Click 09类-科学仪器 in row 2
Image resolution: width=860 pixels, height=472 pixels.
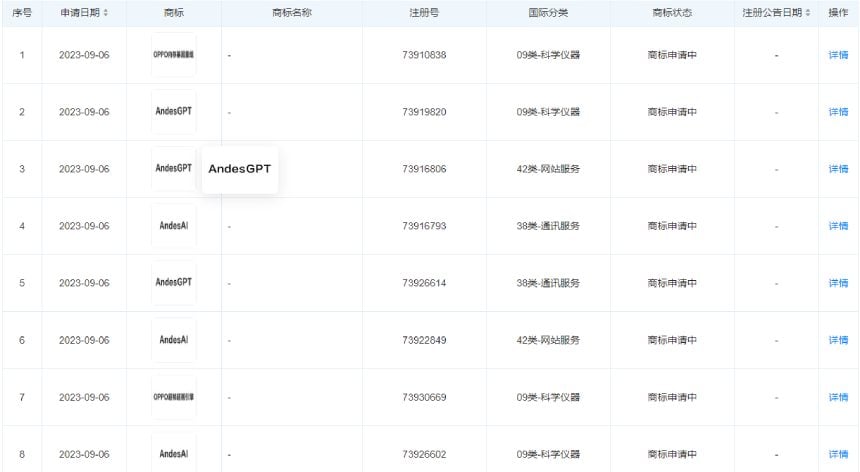[548, 112]
